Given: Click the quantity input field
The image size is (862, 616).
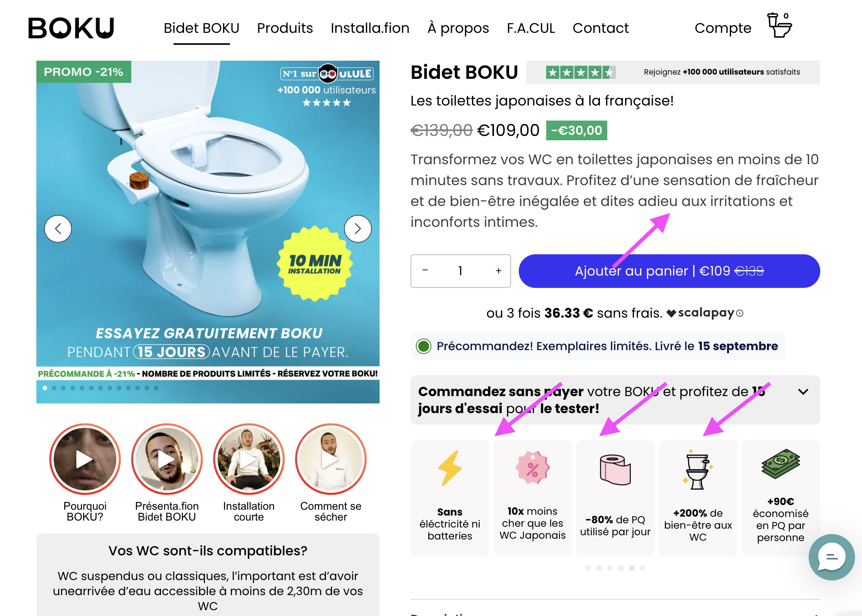Looking at the screenshot, I should 460,271.
